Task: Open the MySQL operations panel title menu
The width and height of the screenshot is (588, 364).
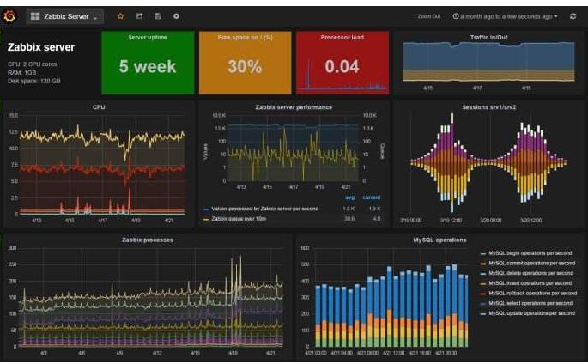Action: (x=439, y=240)
